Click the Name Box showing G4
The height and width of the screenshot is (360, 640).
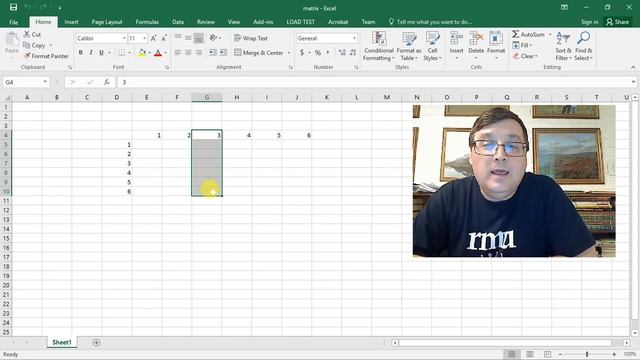point(26,82)
